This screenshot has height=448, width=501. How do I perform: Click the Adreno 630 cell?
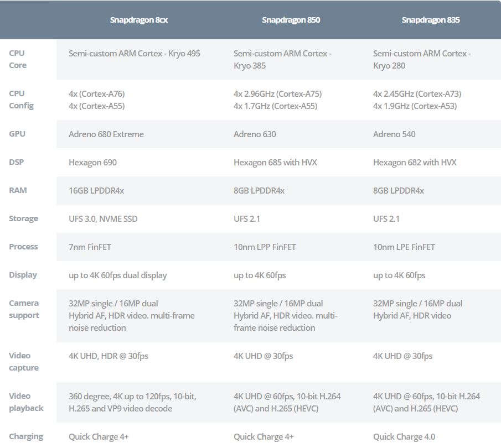(x=255, y=134)
